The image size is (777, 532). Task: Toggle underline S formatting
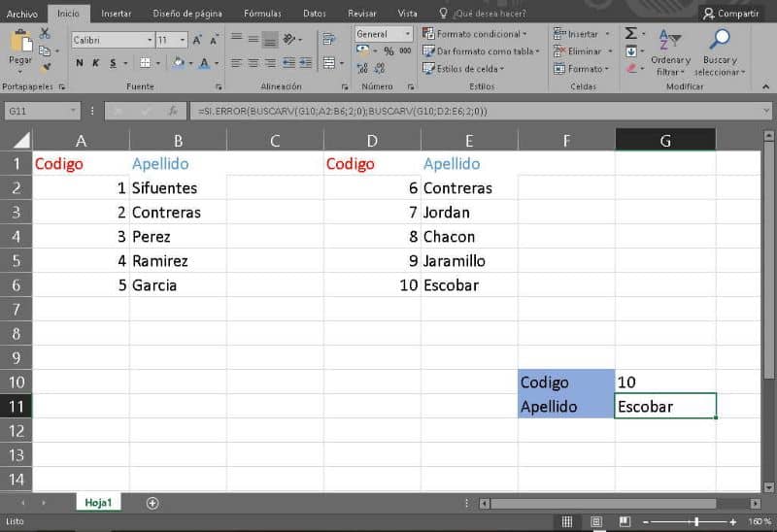pyautogui.click(x=113, y=63)
